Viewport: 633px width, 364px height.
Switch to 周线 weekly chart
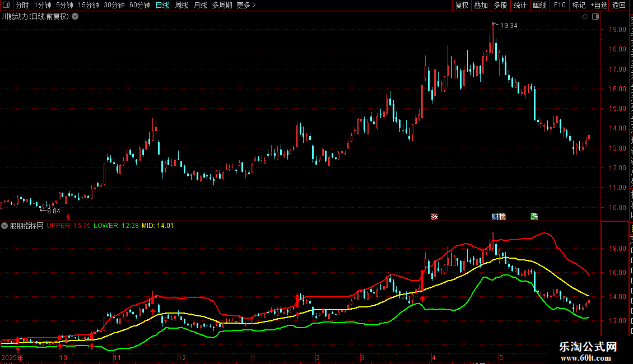[181, 5]
